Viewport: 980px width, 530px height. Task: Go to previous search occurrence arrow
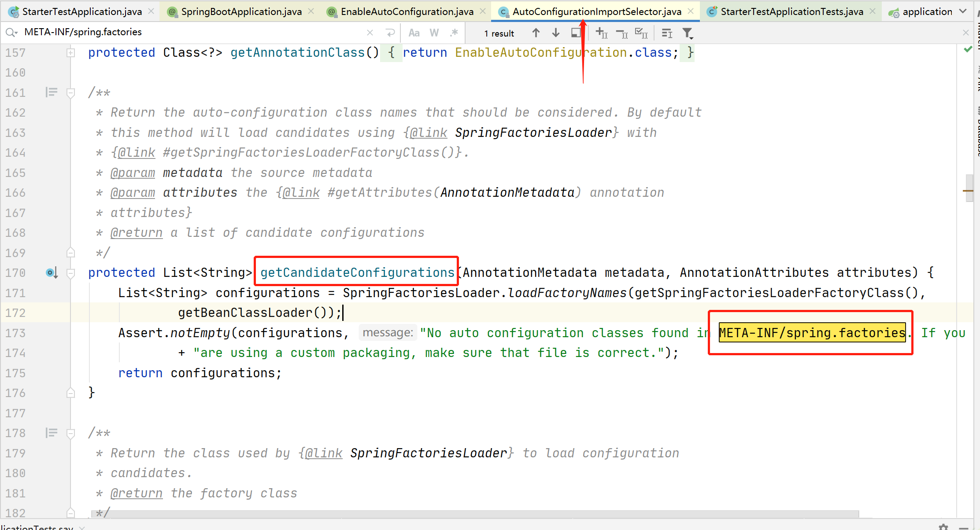tap(536, 33)
